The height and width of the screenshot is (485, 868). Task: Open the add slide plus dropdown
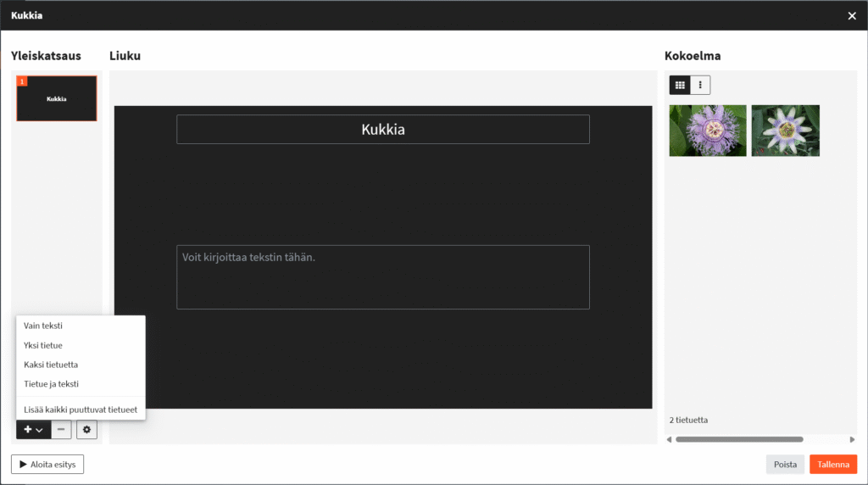[x=33, y=430]
